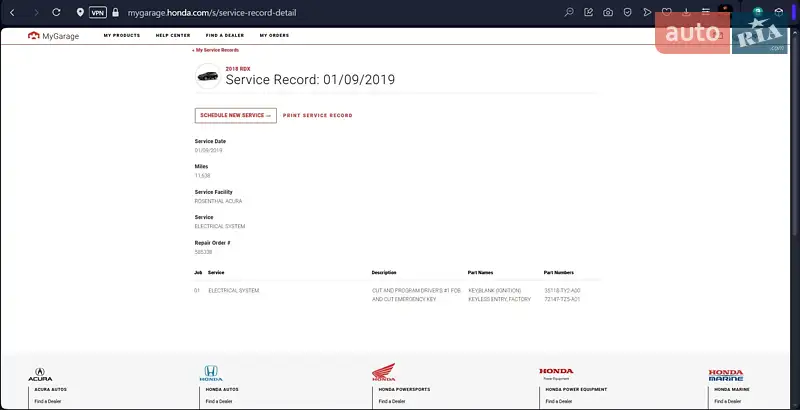Return via My Service Records link
The image size is (800, 410).
click(x=216, y=49)
